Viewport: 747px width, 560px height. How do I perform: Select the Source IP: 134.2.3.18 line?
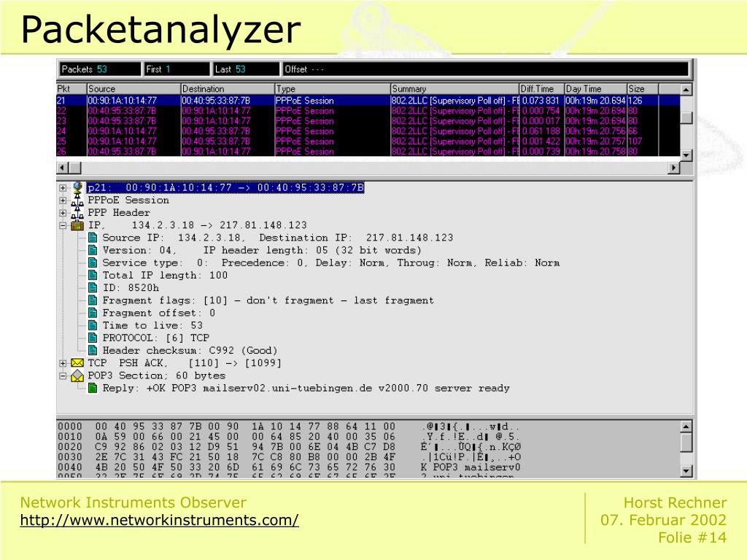pos(278,238)
